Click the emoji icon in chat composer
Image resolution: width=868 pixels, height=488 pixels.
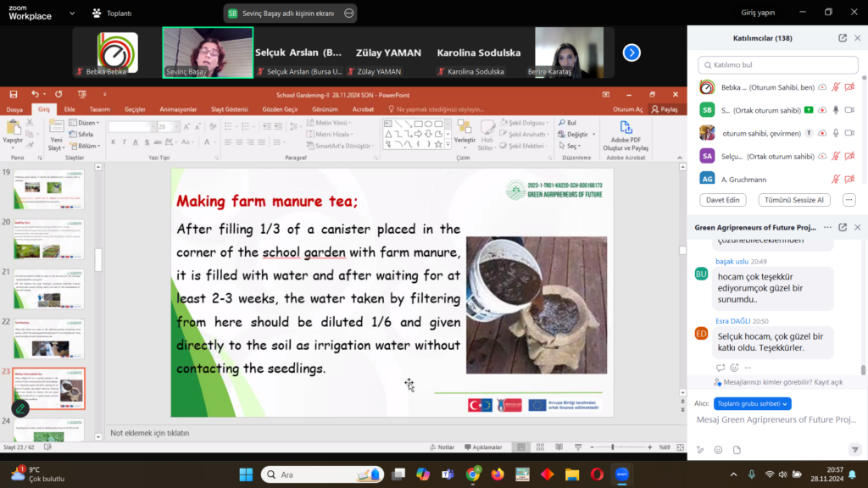(718, 449)
